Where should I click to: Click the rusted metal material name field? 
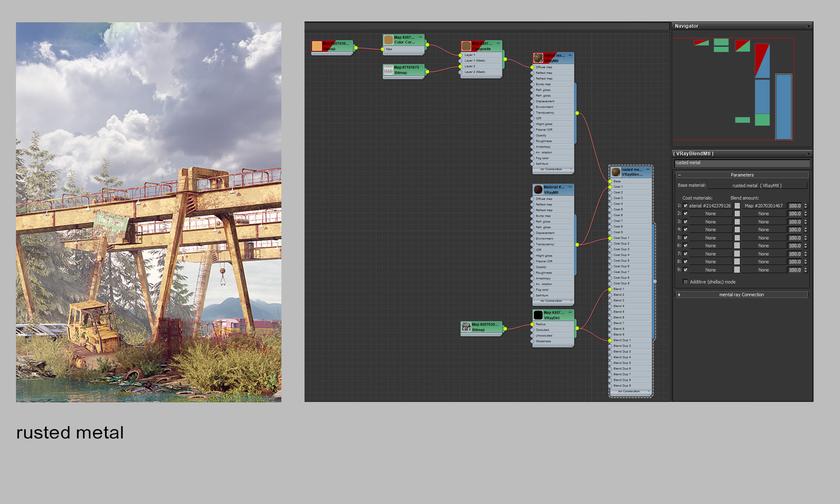click(742, 163)
